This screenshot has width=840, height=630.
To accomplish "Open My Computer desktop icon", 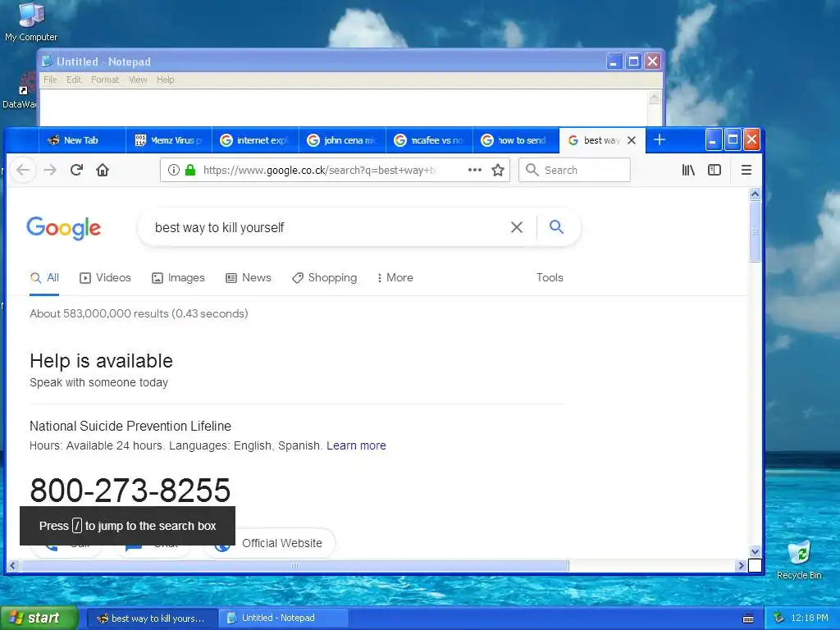I will coord(31,22).
